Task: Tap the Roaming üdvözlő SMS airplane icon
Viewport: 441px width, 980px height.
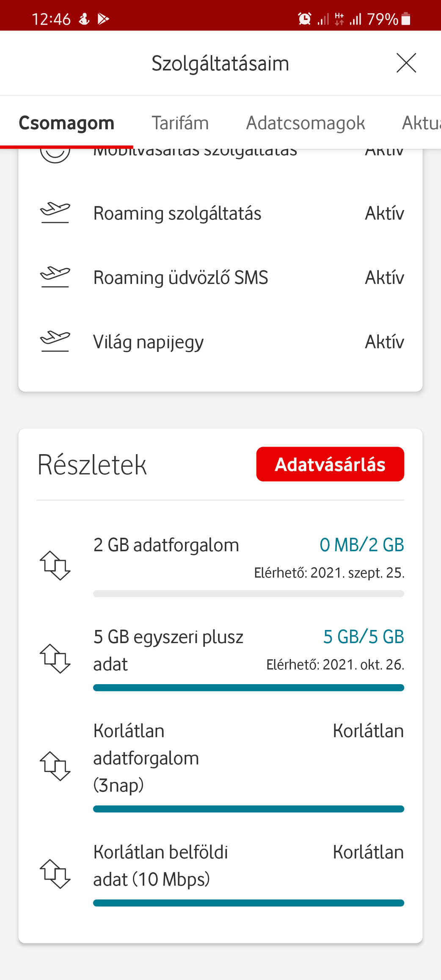Action: point(55,277)
